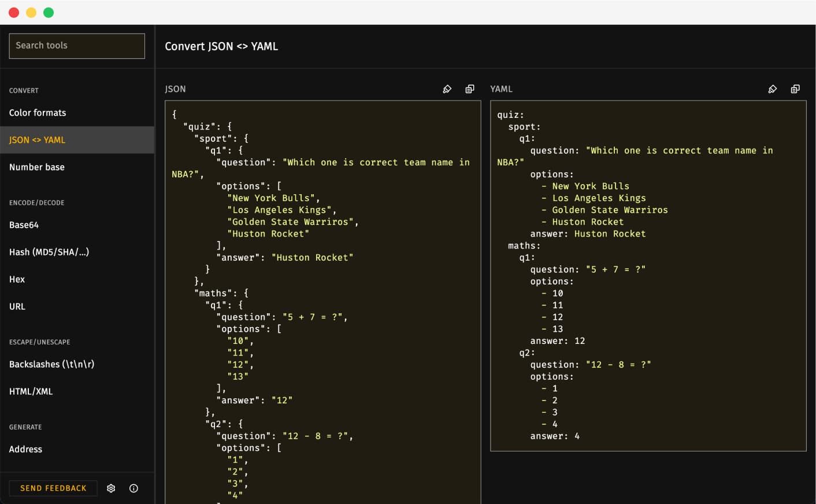Open the Address generator tool

pyautogui.click(x=77, y=449)
